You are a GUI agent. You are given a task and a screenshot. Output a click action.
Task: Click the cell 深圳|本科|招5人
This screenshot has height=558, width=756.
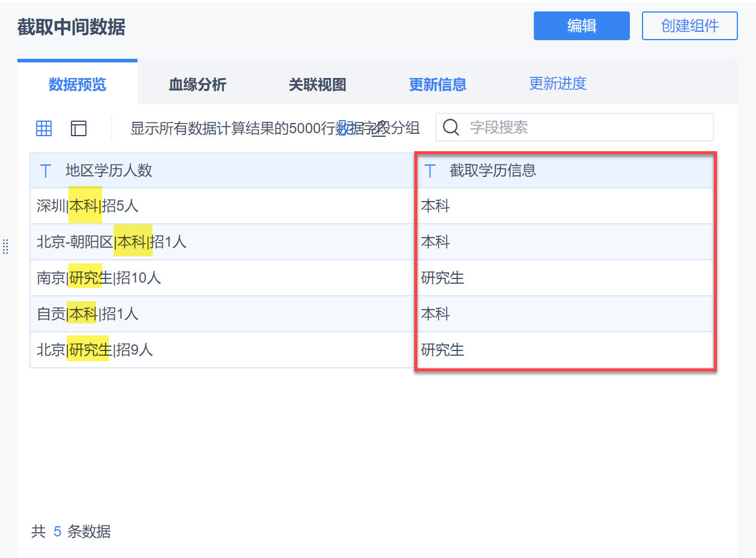tap(88, 206)
